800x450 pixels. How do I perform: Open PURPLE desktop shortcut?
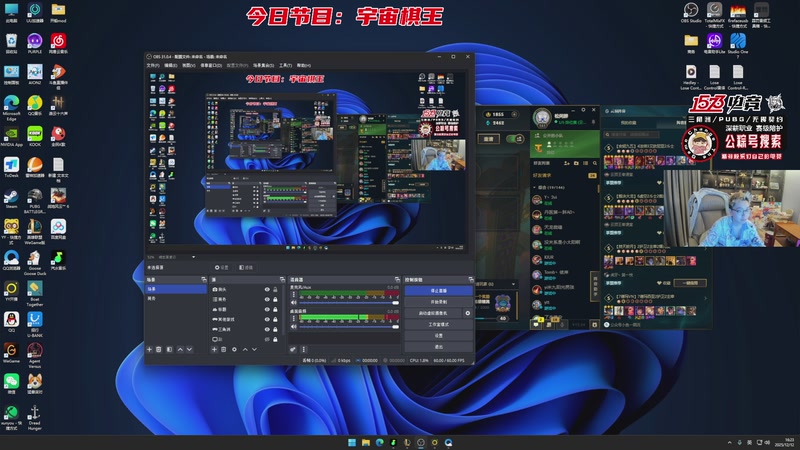point(35,43)
